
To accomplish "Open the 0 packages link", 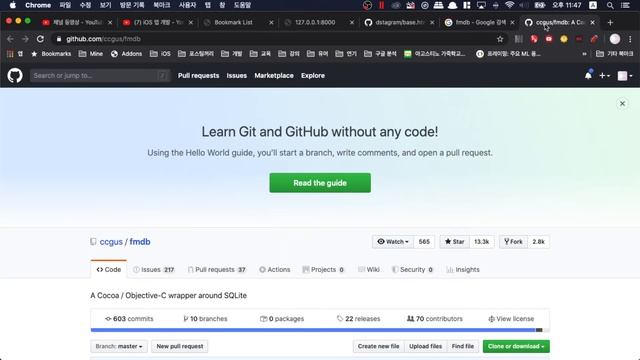I will (x=282, y=319).
